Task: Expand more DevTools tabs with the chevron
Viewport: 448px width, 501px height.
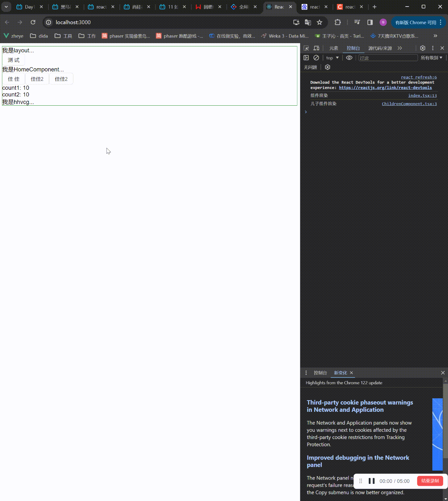Action: click(x=400, y=48)
